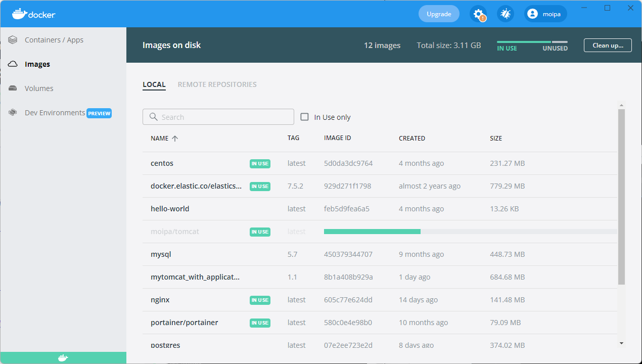642x364 pixels.
Task: Click the 5.7 tag on the mysql row
Action: (293, 254)
